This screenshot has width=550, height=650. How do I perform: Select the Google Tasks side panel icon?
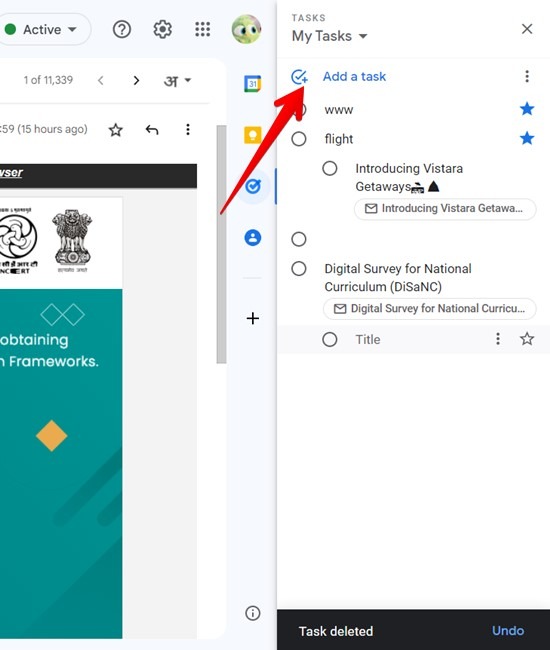point(252,187)
